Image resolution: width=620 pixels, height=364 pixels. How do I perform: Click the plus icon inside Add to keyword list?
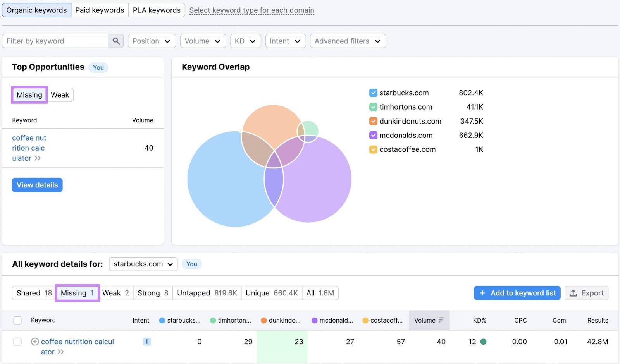click(482, 293)
